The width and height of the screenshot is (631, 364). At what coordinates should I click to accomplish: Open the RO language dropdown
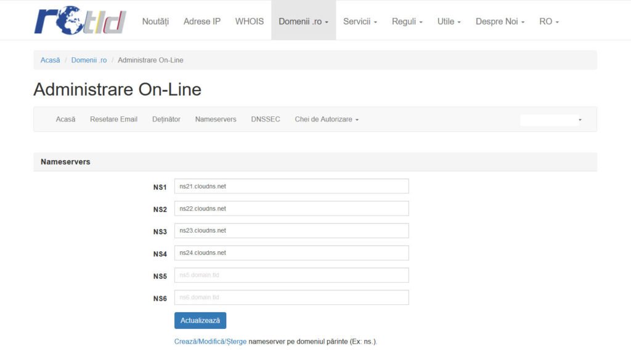click(548, 20)
